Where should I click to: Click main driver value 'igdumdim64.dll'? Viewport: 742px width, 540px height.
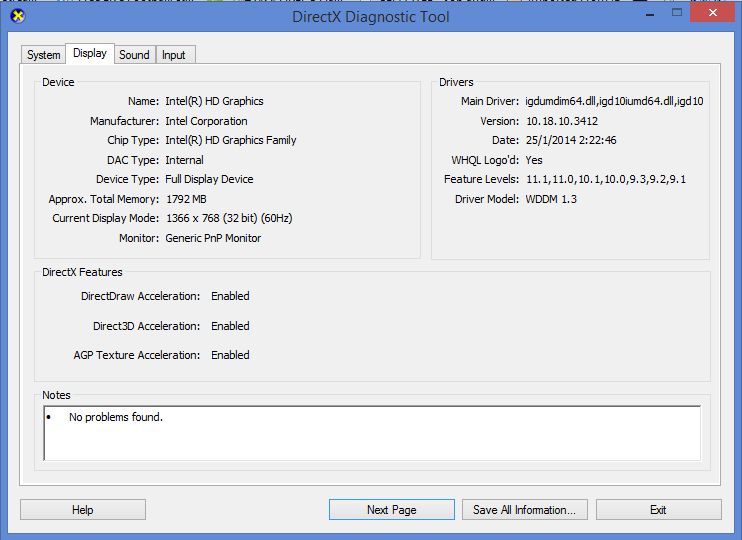(x=614, y=101)
